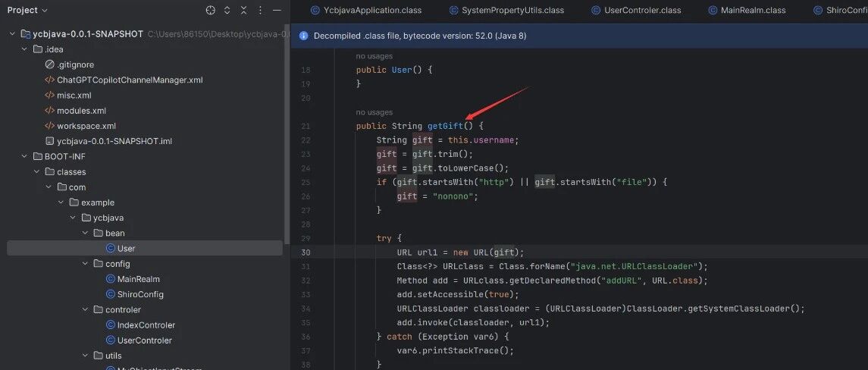Click the ycbjava-0.0.1-SNAPSHOT root folder icon
This screenshot has height=370, width=868.
click(26, 34)
